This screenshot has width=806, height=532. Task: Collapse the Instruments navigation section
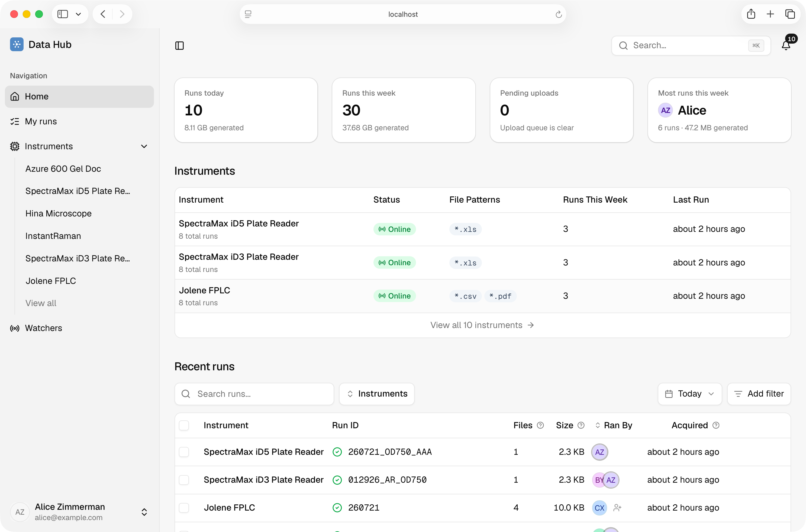pyautogui.click(x=144, y=146)
